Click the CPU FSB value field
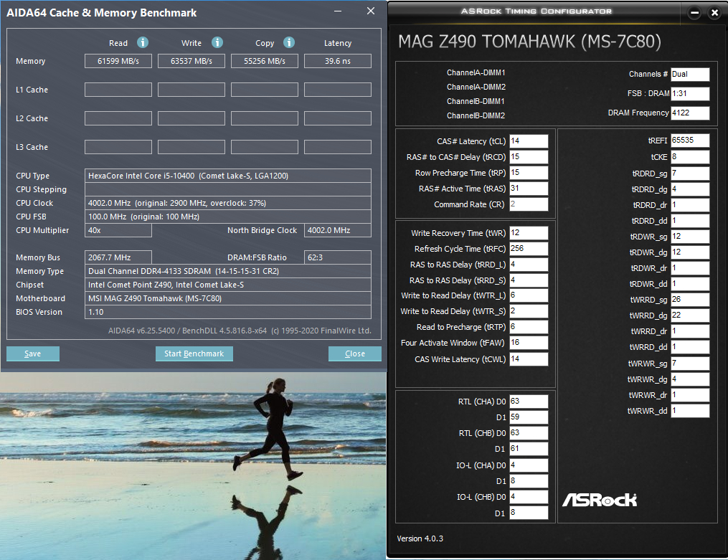 [228, 217]
